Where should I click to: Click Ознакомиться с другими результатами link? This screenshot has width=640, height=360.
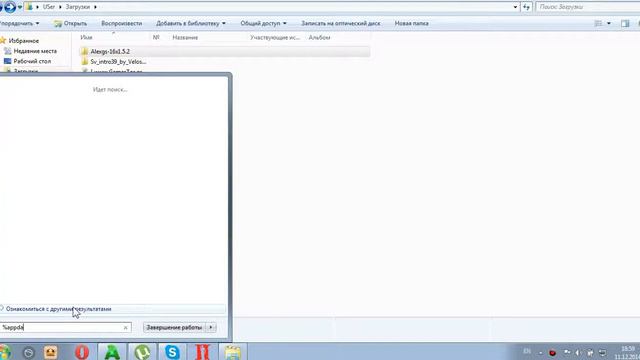[58, 309]
